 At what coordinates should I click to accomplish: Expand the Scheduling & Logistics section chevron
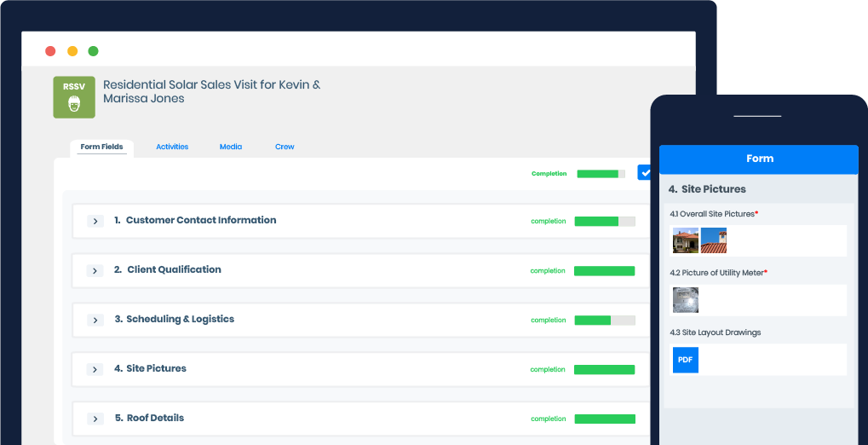point(95,320)
